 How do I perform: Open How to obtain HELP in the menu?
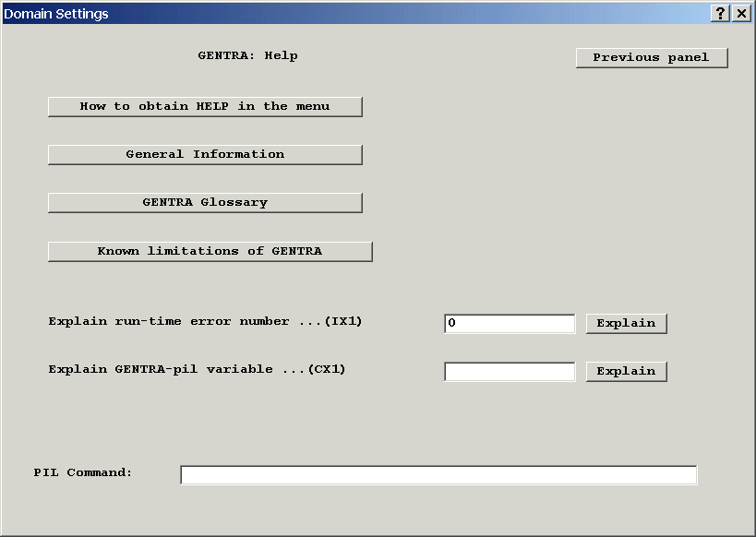(x=205, y=106)
